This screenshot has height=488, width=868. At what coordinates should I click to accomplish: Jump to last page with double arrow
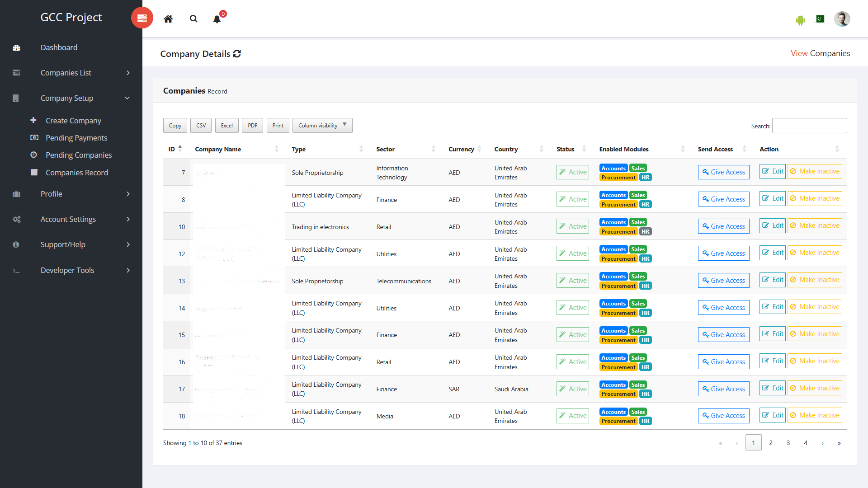839,443
